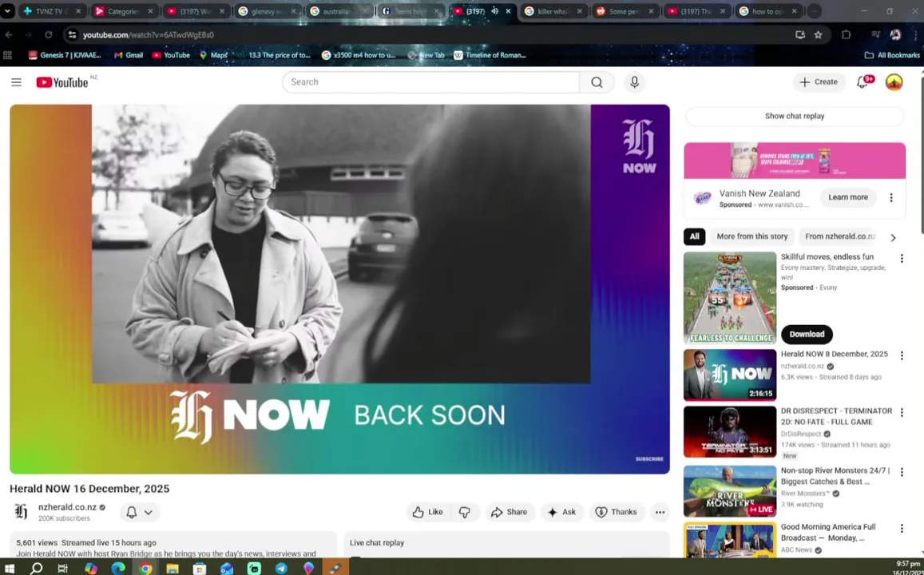Open options for River Monsters stream

click(x=902, y=473)
